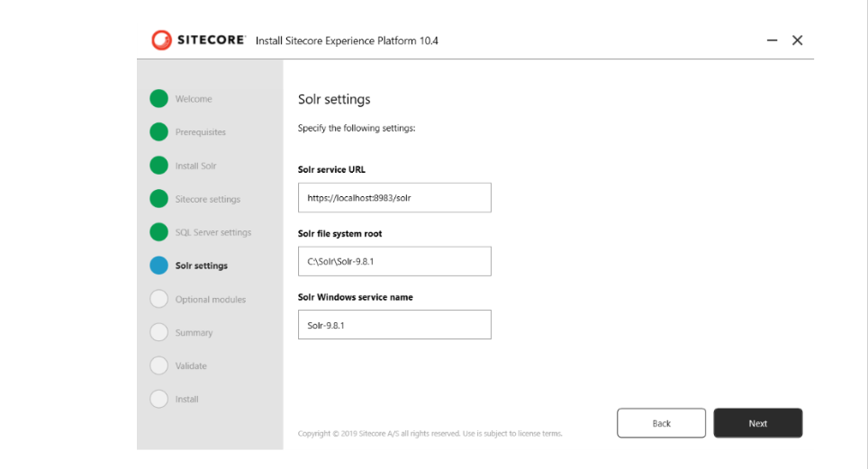
Task: Click the 'Solr file system root' label
Action: click(x=339, y=234)
